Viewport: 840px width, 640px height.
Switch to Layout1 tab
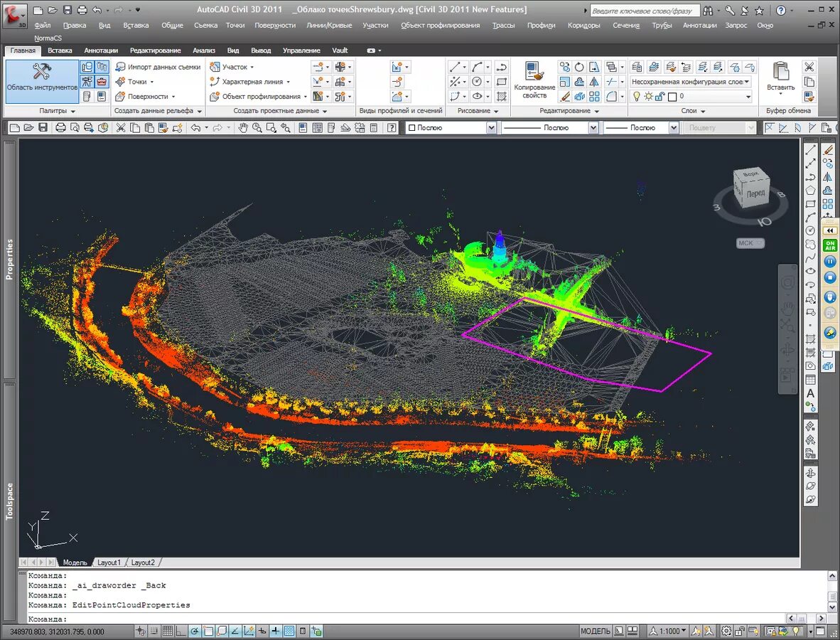(109, 562)
